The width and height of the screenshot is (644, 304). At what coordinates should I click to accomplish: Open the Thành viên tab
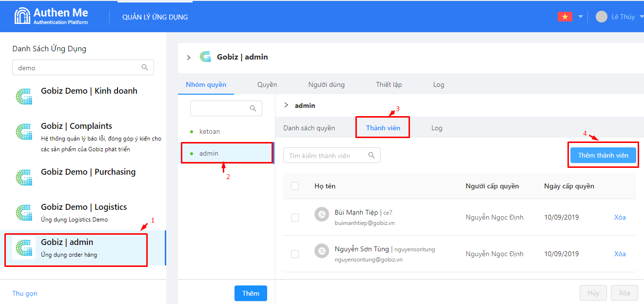(x=383, y=128)
